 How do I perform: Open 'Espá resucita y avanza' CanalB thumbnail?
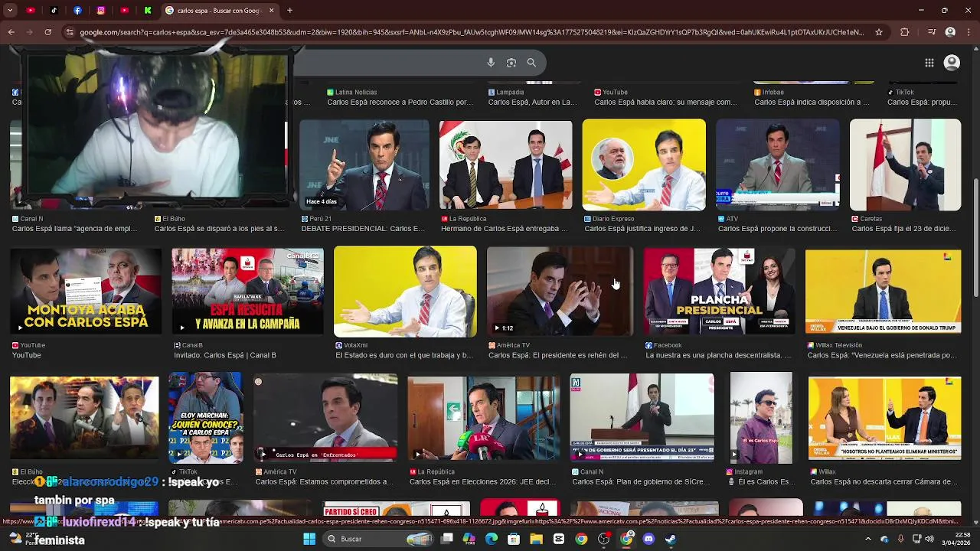coord(247,291)
